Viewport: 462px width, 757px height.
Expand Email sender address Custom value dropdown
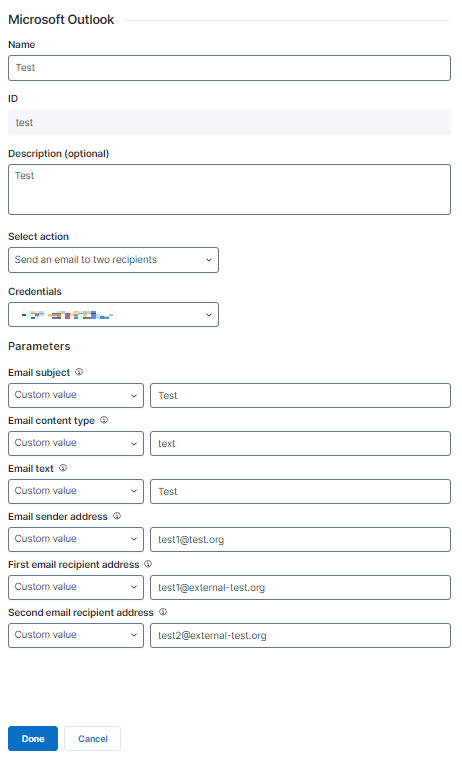click(x=76, y=539)
